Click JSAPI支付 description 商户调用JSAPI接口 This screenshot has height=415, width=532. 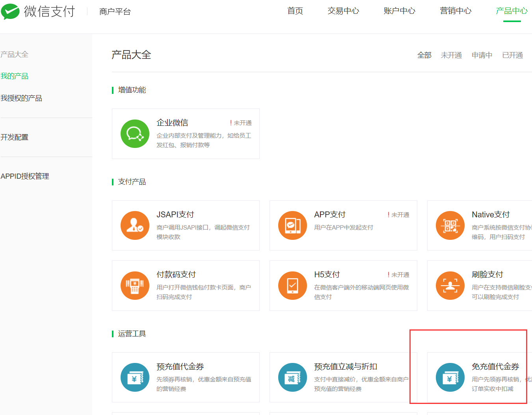[x=203, y=232]
